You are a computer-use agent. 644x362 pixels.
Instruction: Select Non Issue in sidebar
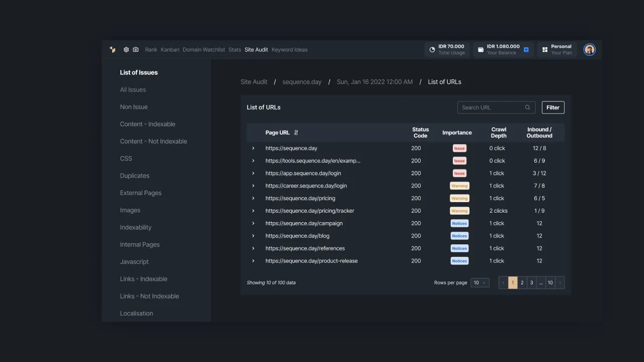[134, 107]
